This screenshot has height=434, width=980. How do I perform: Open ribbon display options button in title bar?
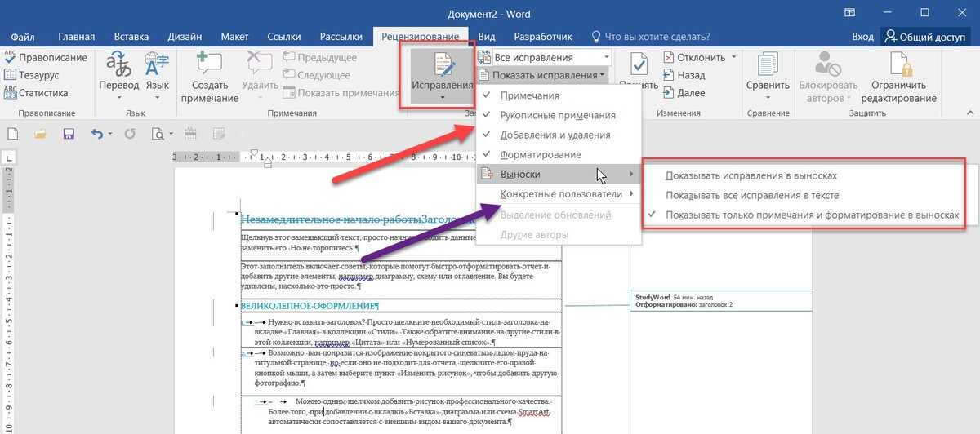[x=849, y=13]
